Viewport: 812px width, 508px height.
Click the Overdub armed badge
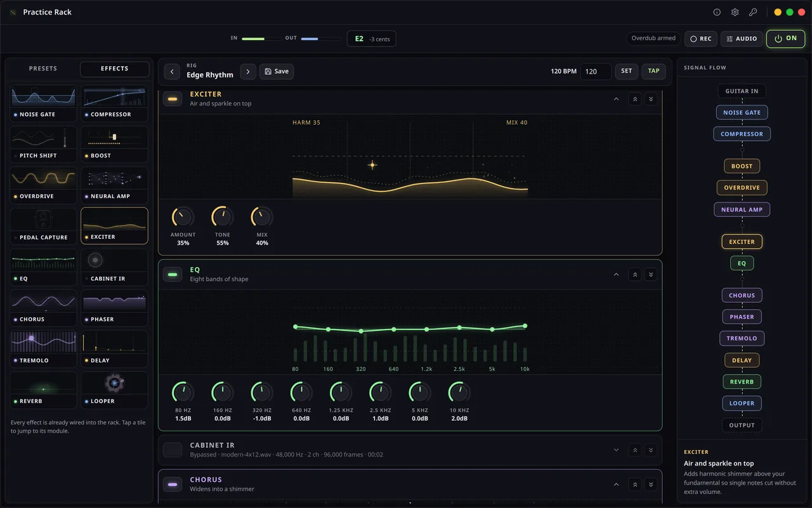[x=653, y=39]
